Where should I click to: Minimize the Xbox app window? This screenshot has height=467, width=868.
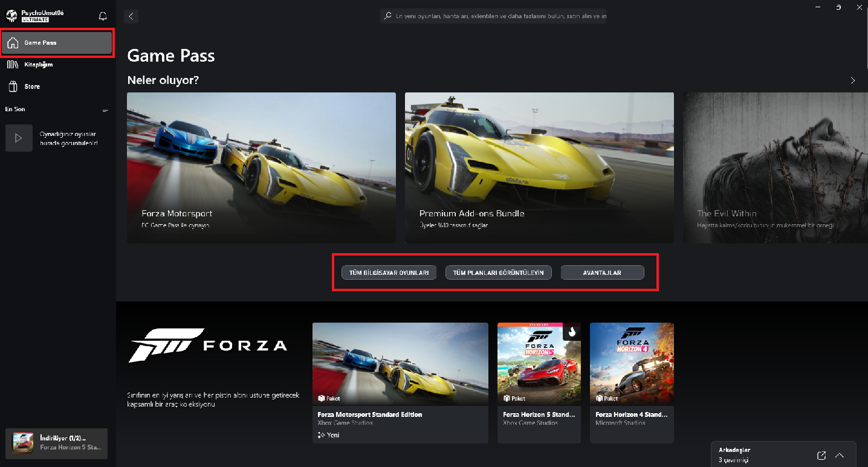click(818, 7)
